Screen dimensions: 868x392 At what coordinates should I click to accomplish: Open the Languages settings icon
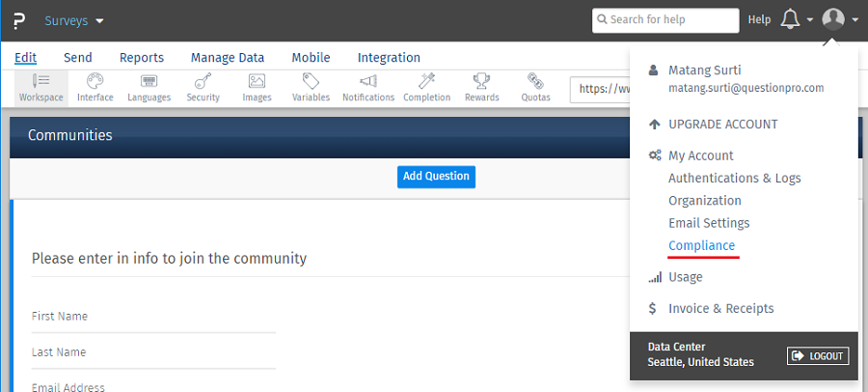tap(149, 87)
